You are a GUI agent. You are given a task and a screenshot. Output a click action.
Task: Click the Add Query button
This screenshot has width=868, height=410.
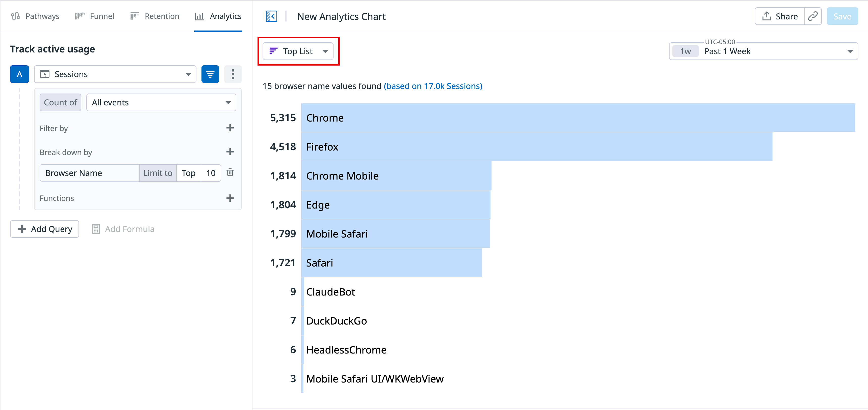point(44,229)
